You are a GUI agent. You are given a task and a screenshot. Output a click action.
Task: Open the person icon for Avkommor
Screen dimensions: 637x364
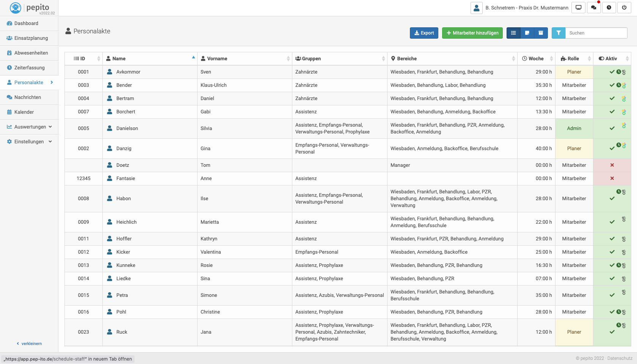point(110,72)
